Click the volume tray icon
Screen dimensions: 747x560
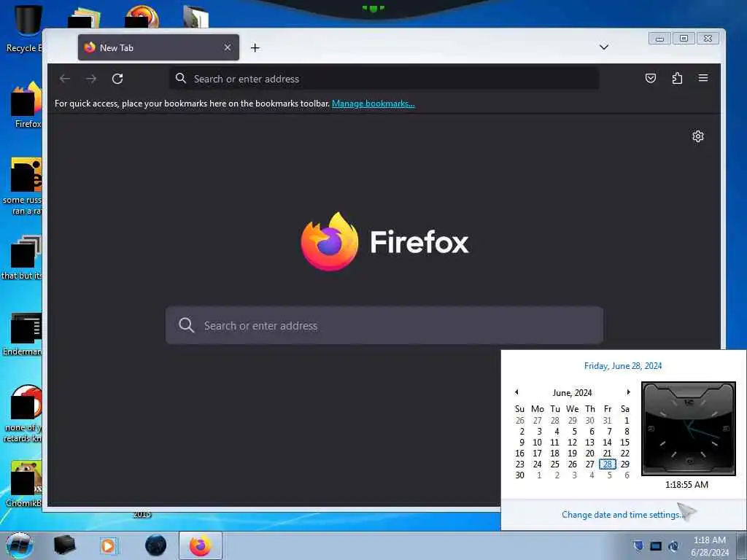click(x=673, y=545)
